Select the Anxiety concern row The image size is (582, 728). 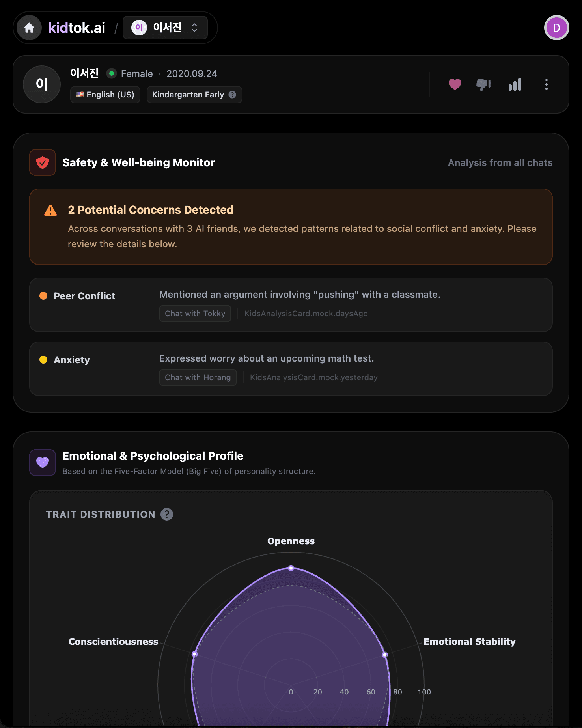tap(291, 368)
